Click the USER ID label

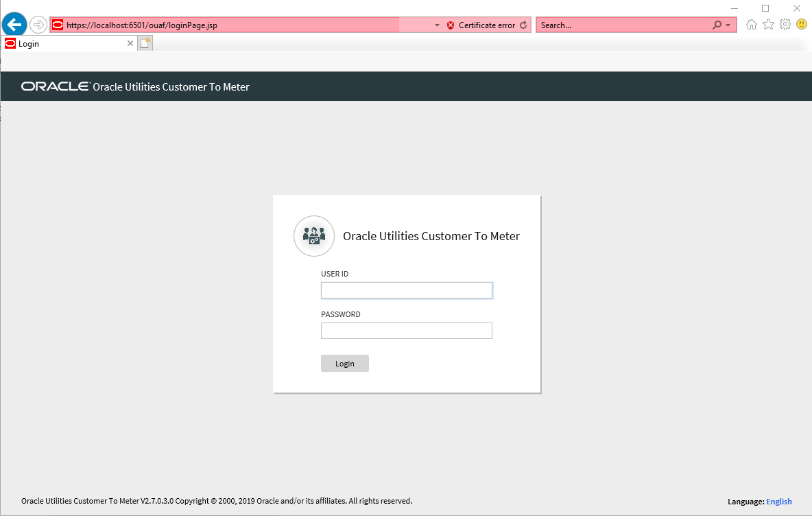pos(335,274)
